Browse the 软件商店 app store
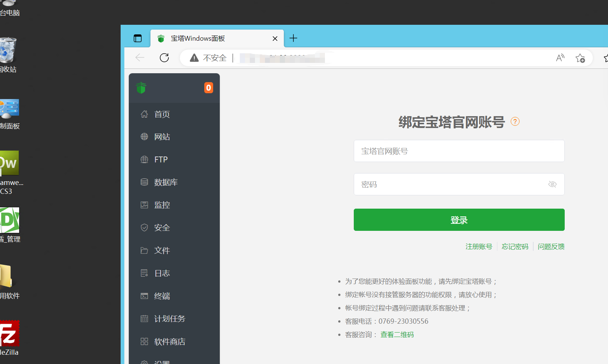Viewport: 608px width, 364px height. pos(169,341)
